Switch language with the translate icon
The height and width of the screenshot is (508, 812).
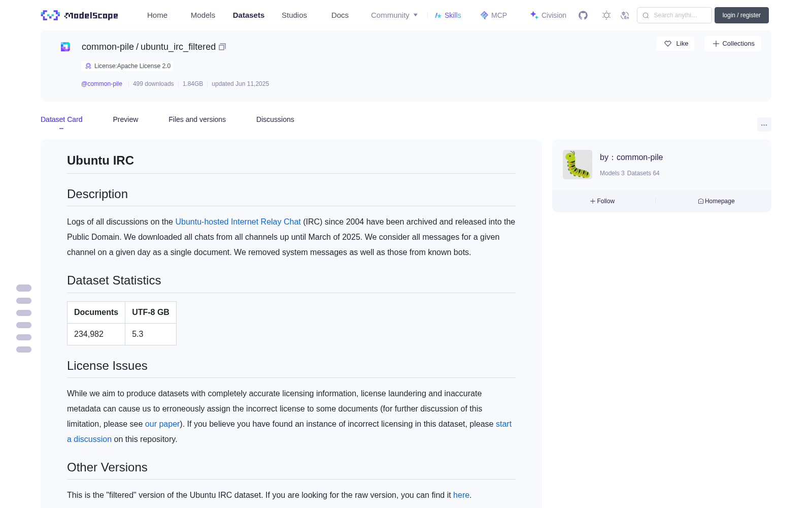(625, 15)
